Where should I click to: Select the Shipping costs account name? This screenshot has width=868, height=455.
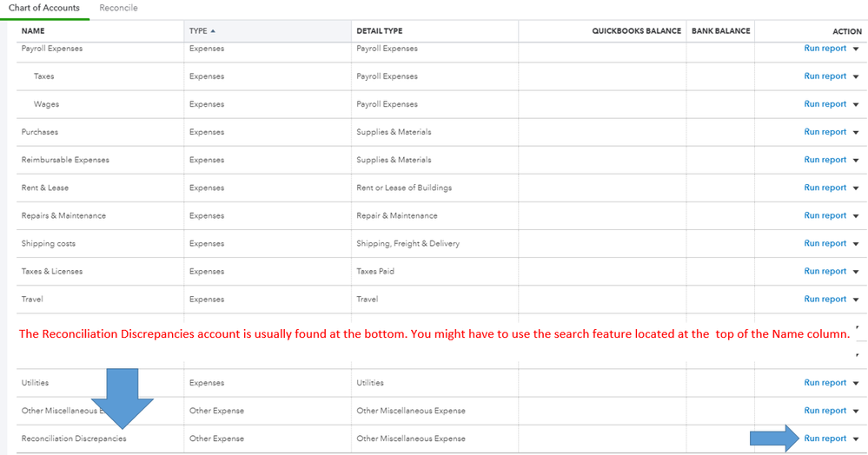48,243
